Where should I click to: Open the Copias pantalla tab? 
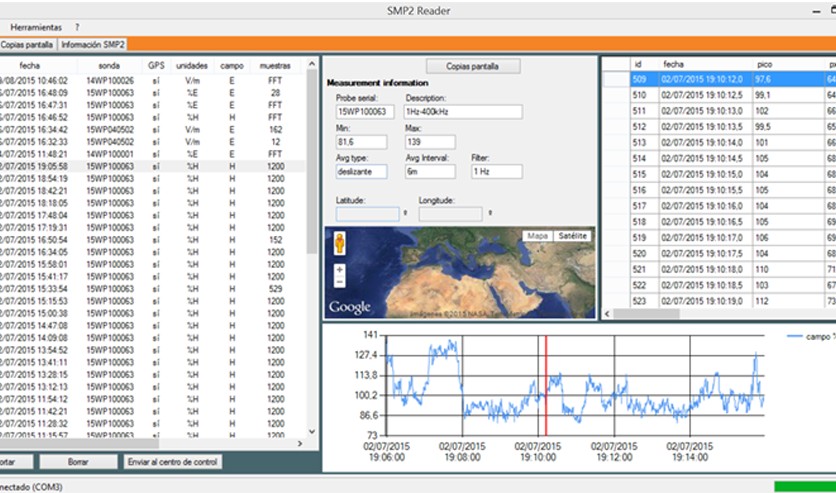point(27,45)
